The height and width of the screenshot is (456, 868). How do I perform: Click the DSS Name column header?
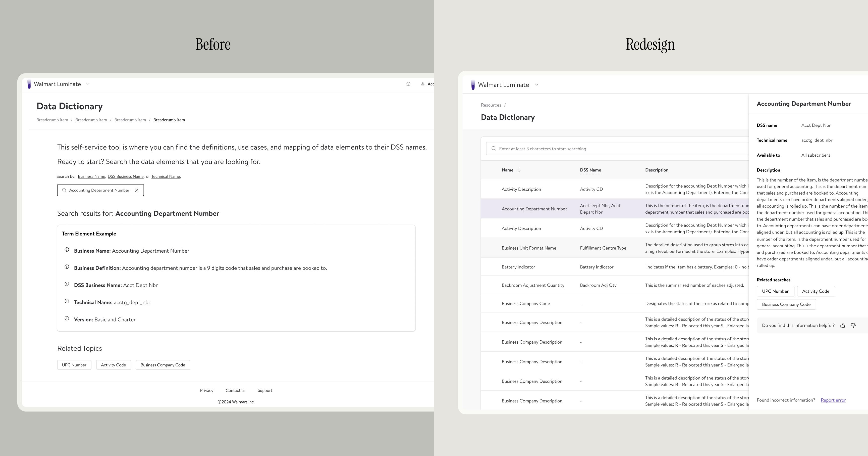point(590,170)
